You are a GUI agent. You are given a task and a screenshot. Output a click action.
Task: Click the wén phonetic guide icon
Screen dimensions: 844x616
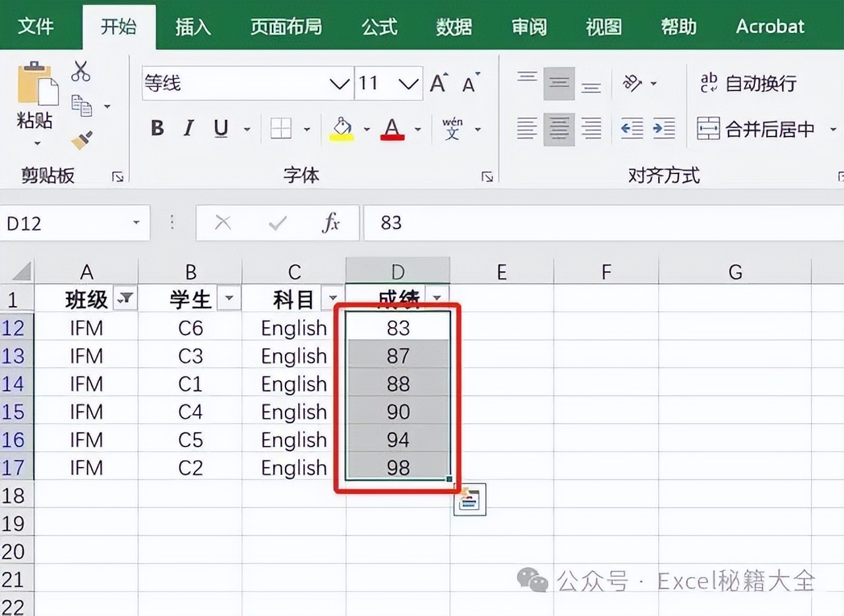(x=453, y=129)
